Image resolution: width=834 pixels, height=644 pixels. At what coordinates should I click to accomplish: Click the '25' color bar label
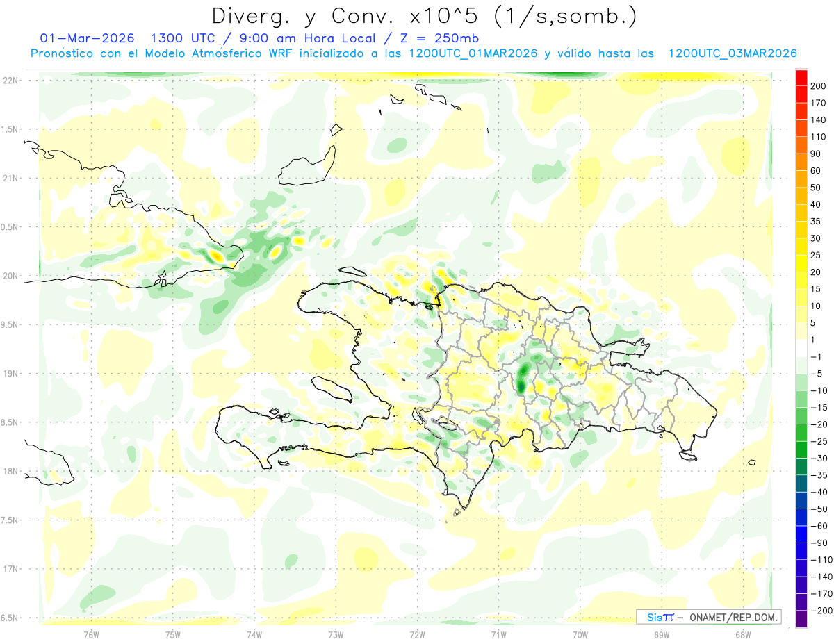(x=816, y=255)
